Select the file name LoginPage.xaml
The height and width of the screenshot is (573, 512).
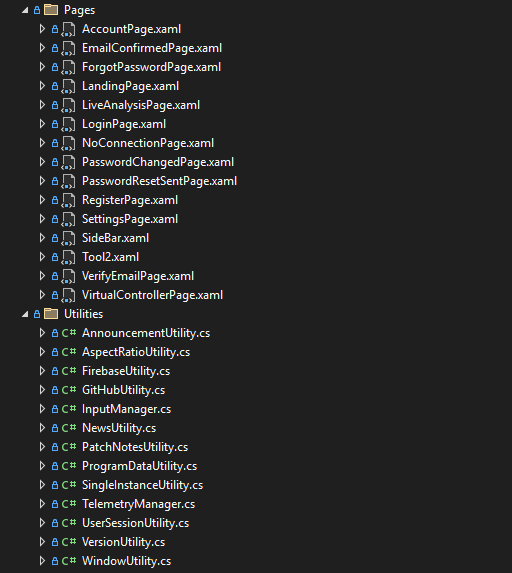tap(124, 124)
